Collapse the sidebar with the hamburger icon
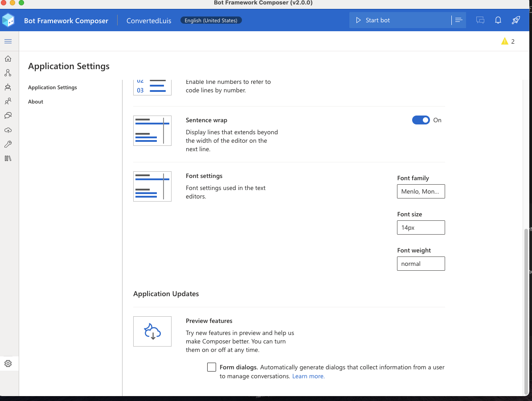532x401 pixels. click(8, 41)
